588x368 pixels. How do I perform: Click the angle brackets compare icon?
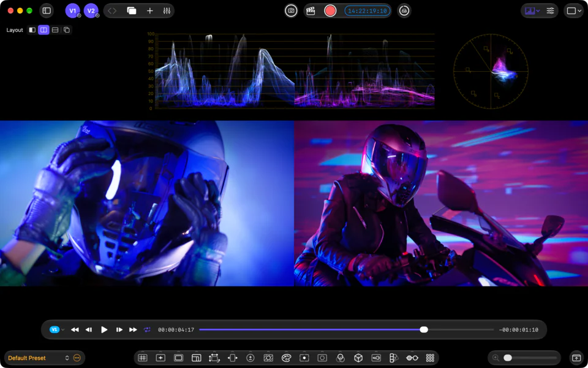pyautogui.click(x=111, y=11)
